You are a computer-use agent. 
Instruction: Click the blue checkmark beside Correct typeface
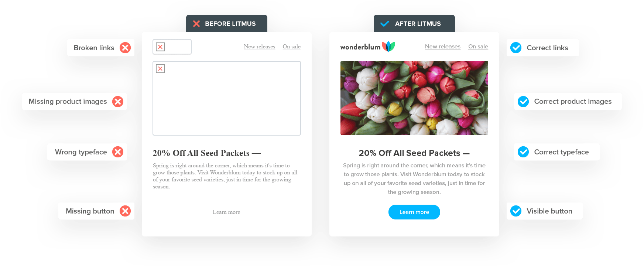click(523, 152)
